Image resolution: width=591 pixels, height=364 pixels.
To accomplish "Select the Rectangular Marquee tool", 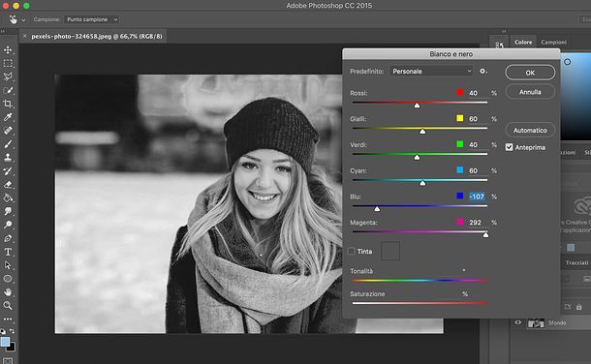I will coord(8,63).
